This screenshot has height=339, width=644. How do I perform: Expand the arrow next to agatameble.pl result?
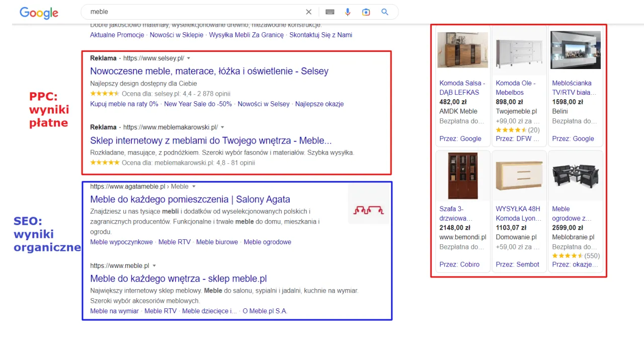(x=194, y=186)
